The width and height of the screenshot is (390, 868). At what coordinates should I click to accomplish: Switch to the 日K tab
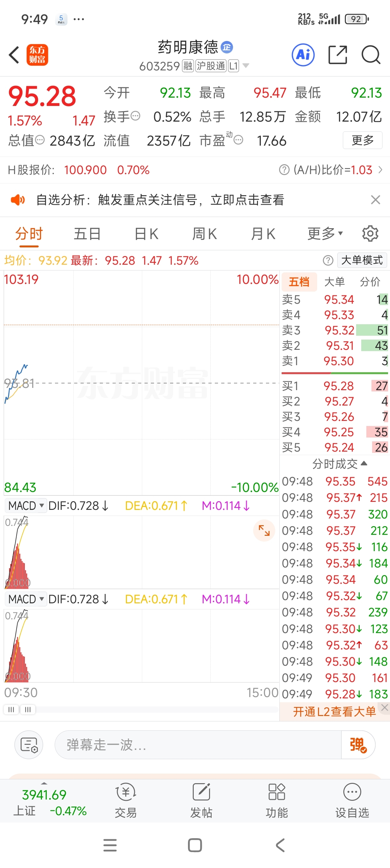pyautogui.click(x=146, y=234)
